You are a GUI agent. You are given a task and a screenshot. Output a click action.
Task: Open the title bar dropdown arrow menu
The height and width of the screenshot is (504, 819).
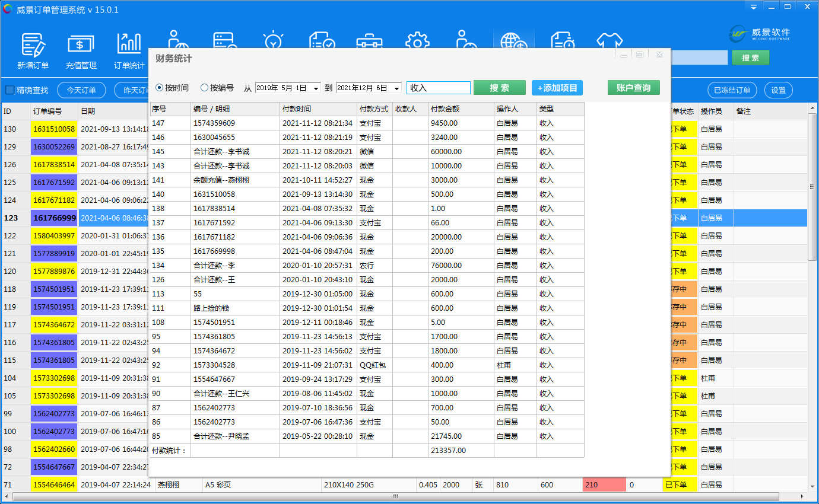[753, 7]
